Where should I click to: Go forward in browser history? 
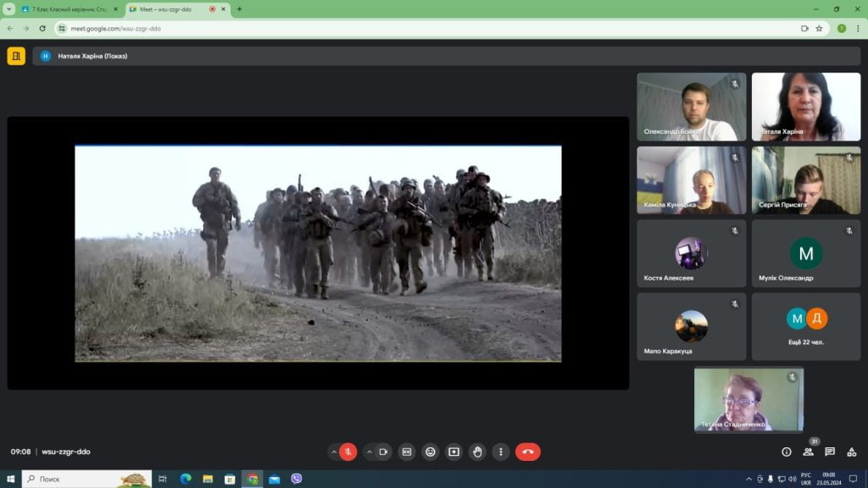click(x=26, y=29)
